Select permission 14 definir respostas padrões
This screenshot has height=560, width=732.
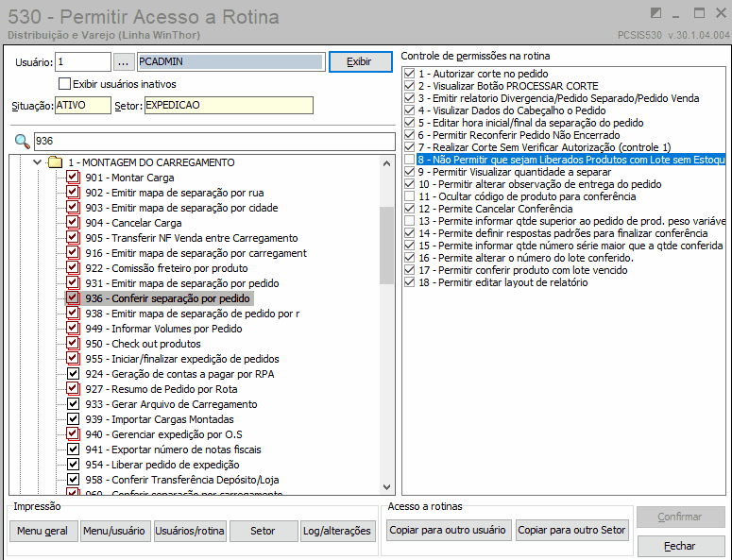563,233
